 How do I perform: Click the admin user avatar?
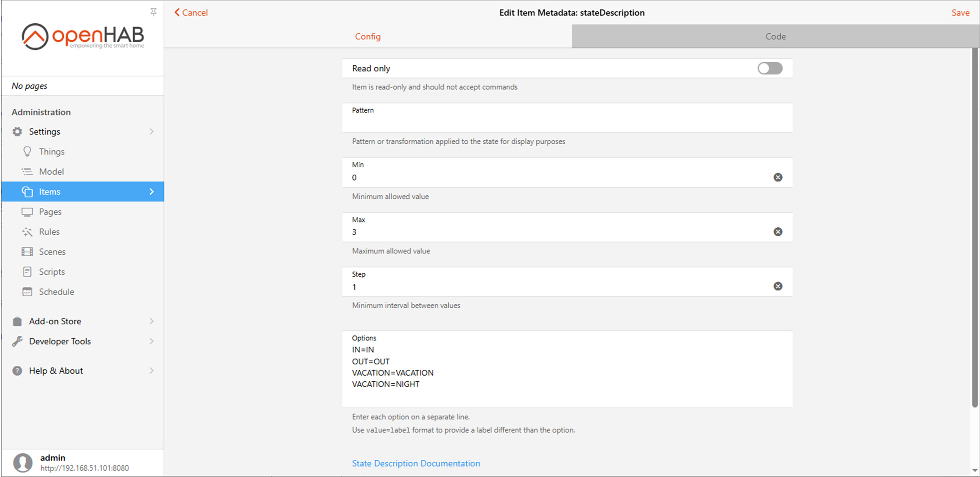[23, 463]
